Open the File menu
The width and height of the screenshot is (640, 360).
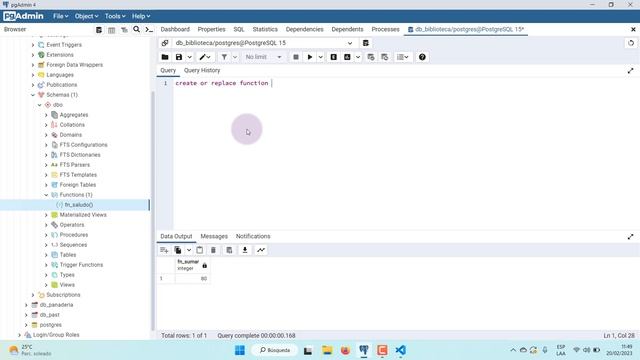coord(60,16)
